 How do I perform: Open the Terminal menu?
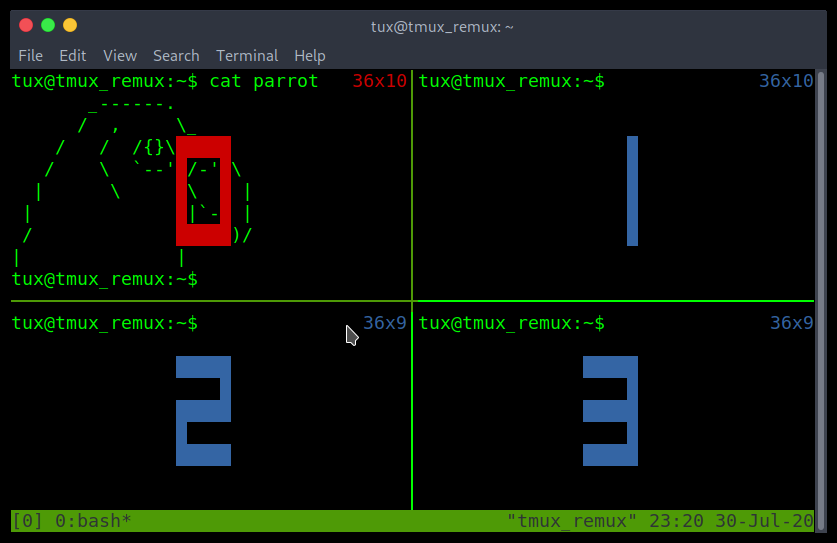247,56
